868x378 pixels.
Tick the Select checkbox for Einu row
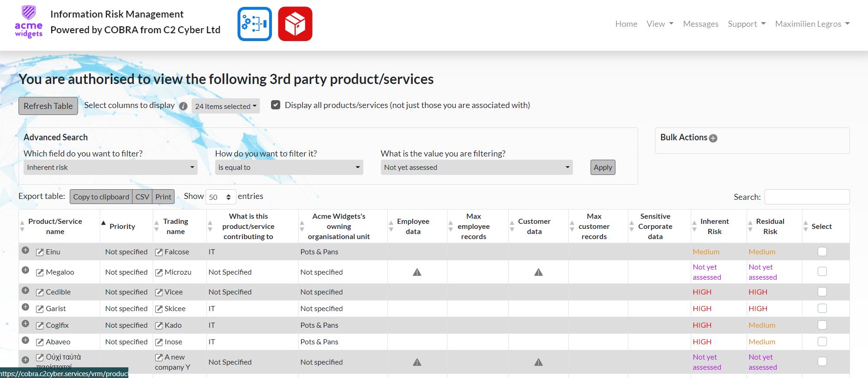[822, 252]
